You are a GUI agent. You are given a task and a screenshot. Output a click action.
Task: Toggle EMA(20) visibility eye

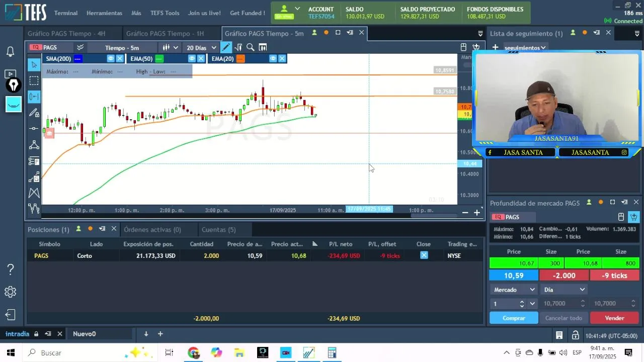273,59
